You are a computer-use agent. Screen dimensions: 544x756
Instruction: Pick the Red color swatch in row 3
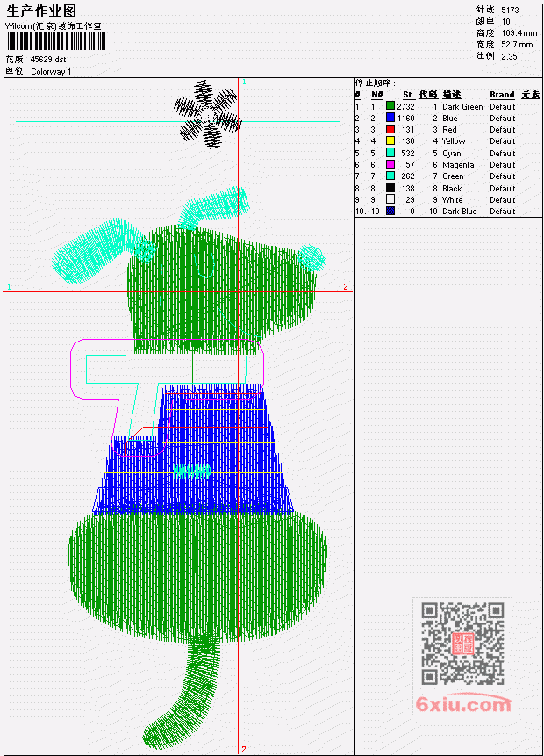pyautogui.click(x=390, y=130)
